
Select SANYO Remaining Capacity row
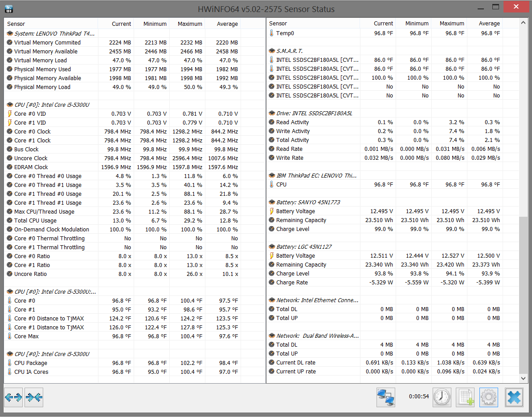tap(393, 220)
